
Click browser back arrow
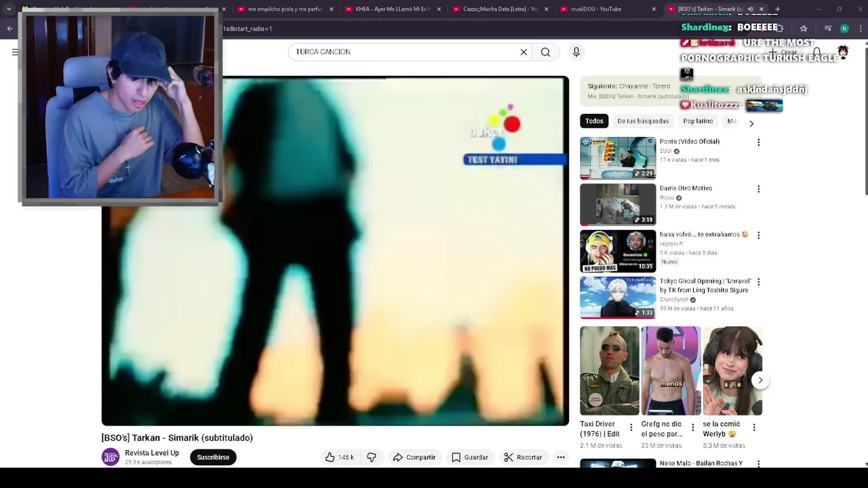(x=10, y=28)
